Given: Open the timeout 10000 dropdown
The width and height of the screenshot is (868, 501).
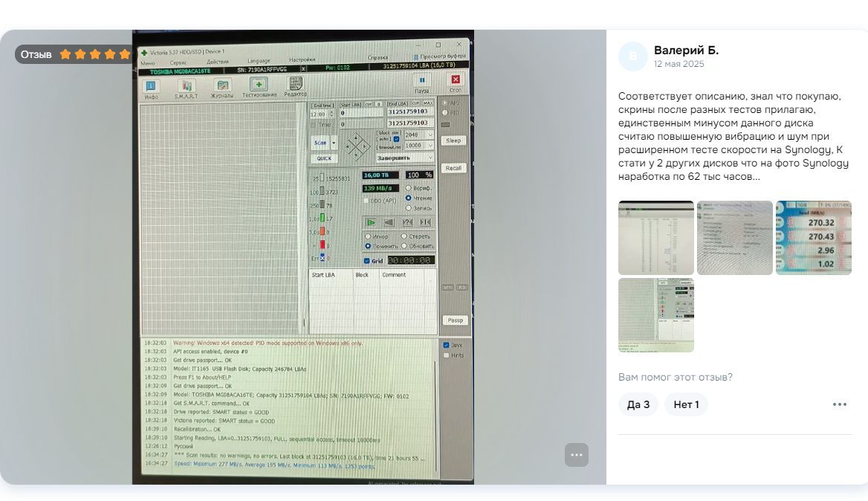Looking at the screenshot, I should [x=419, y=146].
